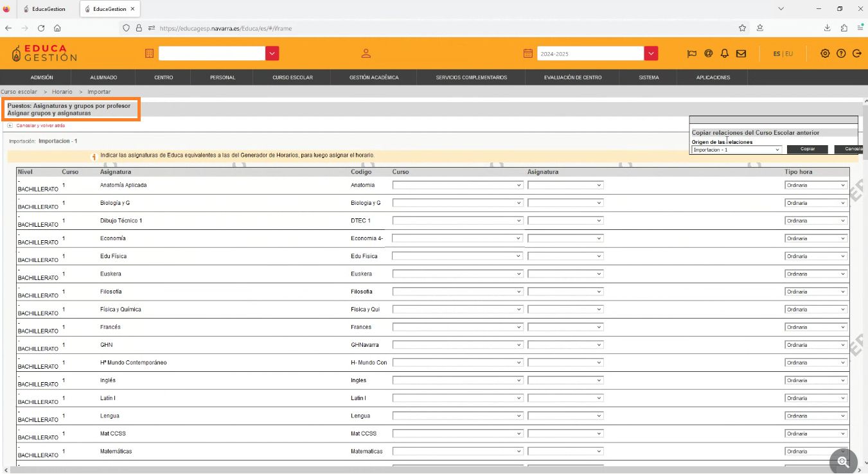Viewport: 868px width, 474px height.
Task: Open the Curso dropdown for Francés
Action: (459, 327)
